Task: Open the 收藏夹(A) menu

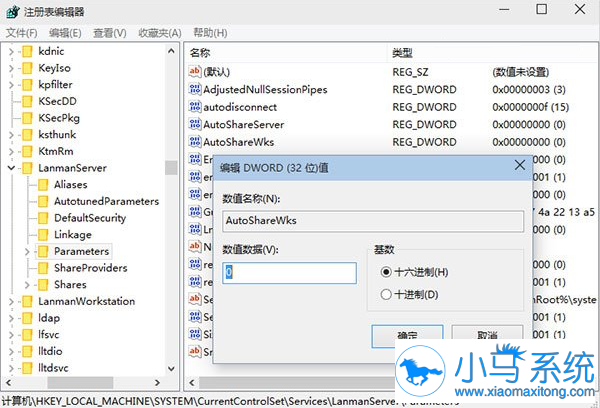Action: point(160,33)
